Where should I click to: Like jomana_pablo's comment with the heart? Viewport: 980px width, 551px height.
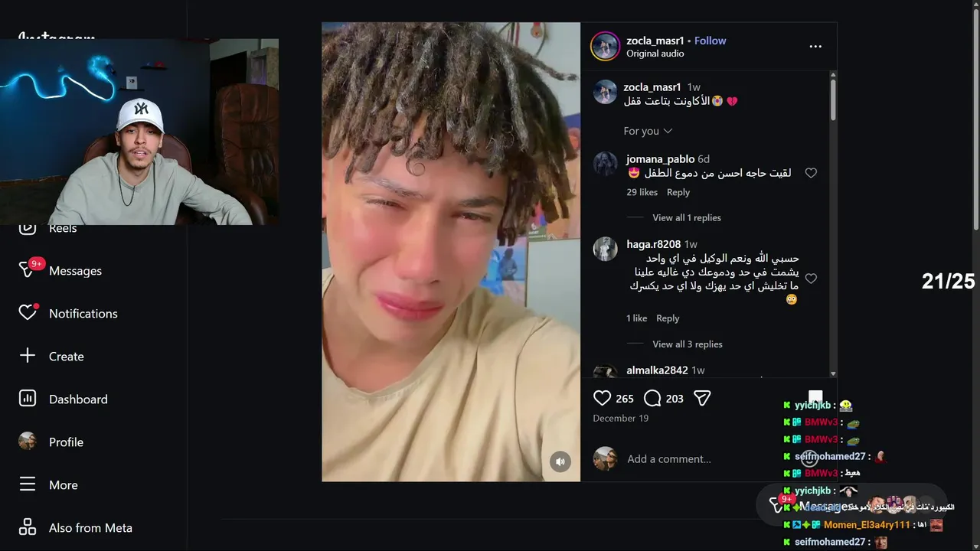(x=811, y=174)
